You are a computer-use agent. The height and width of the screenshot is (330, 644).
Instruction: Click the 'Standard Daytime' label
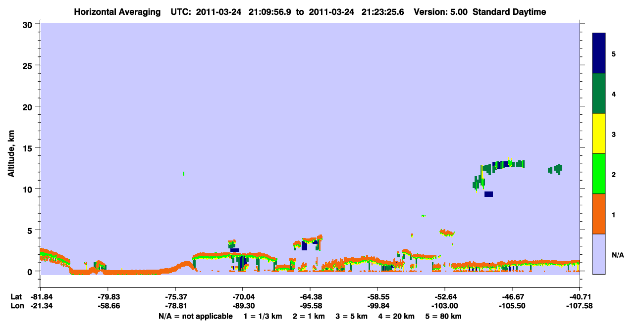(509, 12)
